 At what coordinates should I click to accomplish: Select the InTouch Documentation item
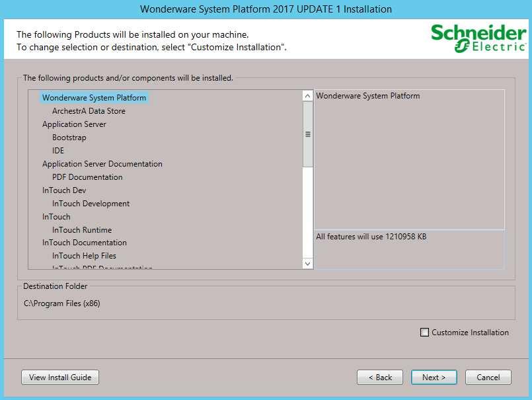(x=84, y=243)
